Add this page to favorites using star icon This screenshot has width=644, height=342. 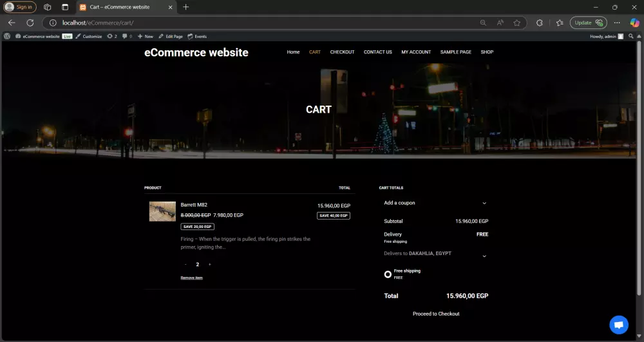pos(517,23)
